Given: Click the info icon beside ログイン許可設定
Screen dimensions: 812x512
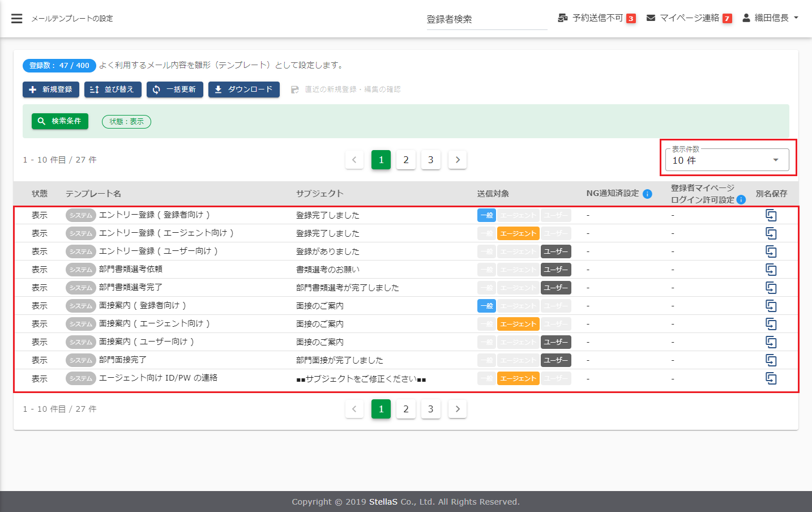Looking at the screenshot, I should 741,200.
